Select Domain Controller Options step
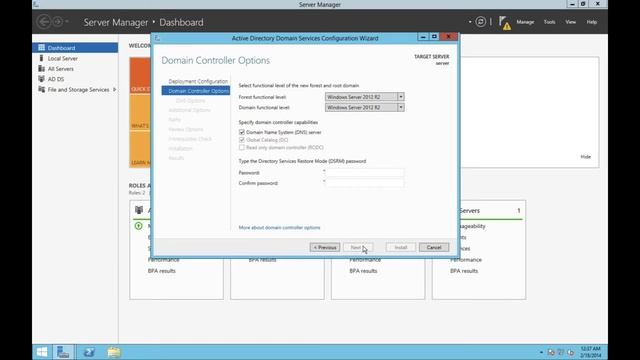 click(196, 91)
